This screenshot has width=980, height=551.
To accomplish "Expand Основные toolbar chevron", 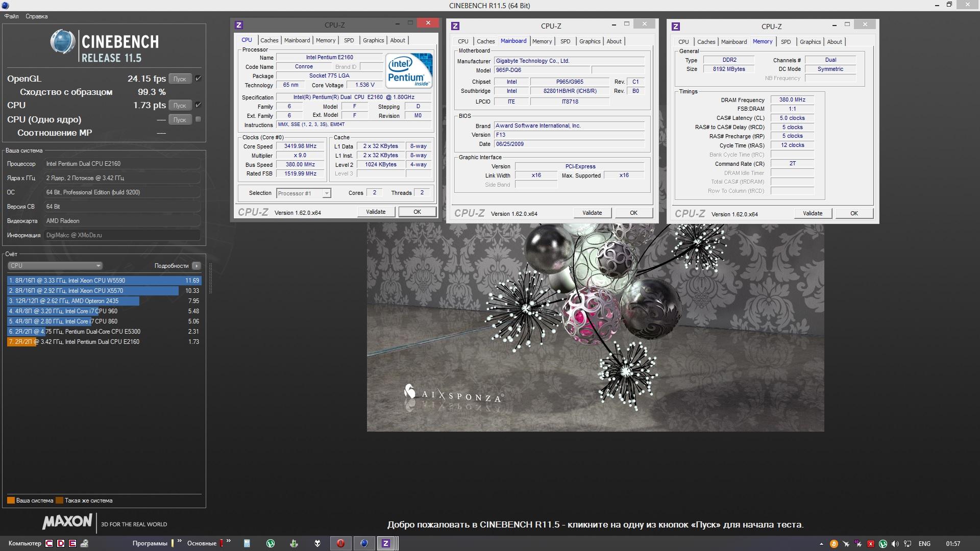I will click(229, 541).
